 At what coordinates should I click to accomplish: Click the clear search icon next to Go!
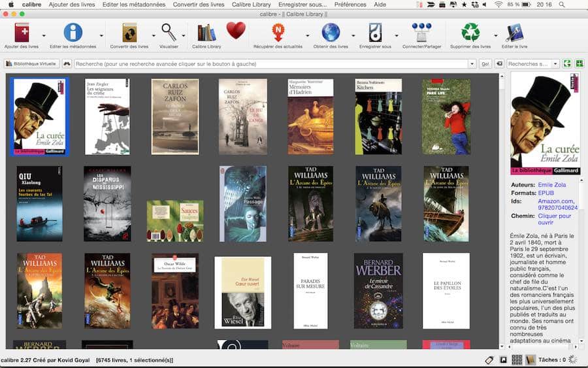point(499,64)
